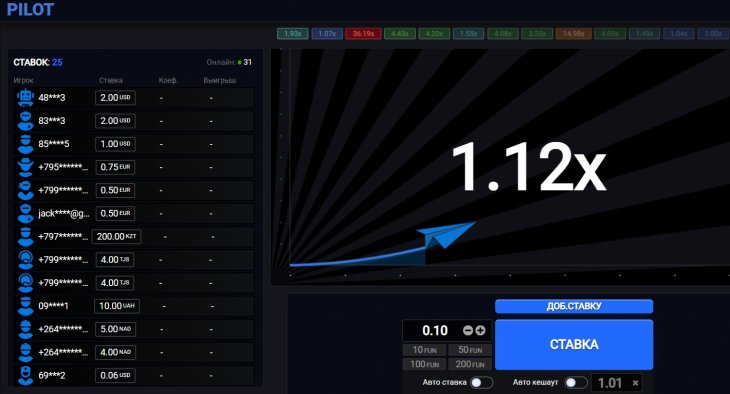Click the avatar of player 83***3
Viewport: 730px width, 394px height.
[x=25, y=121]
